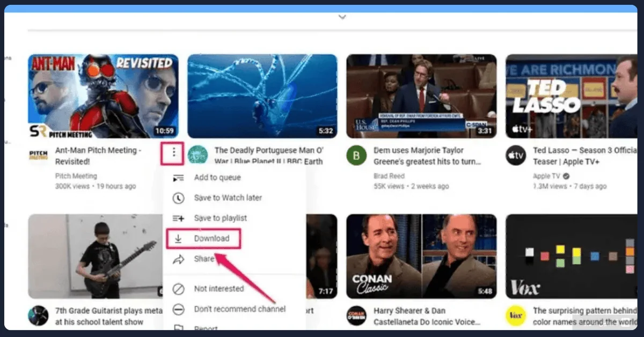Open the Ant-Man Pitch Meeting thumbnail

(x=103, y=96)
